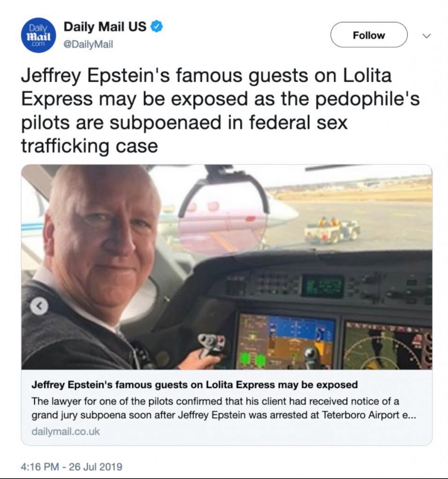Open the pilot cockpit photo
Screen dimensions: 448x479
[x=227, y=267]
